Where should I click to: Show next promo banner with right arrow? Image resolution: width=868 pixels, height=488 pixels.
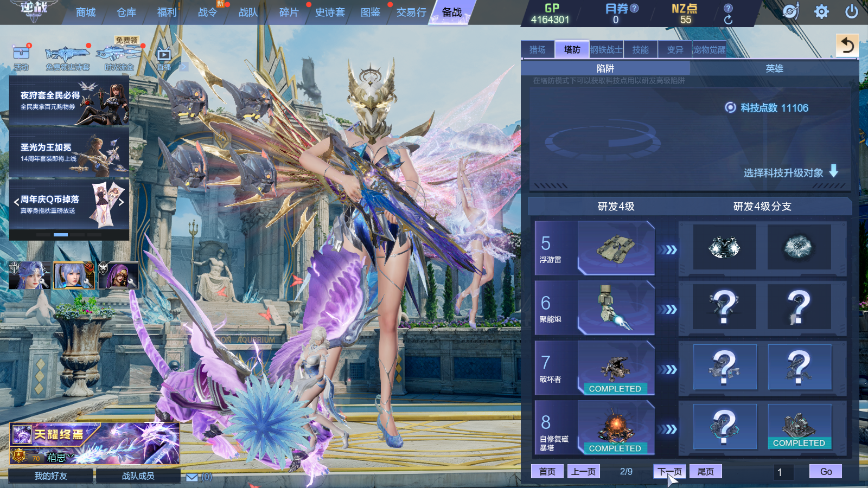point(122,202)
